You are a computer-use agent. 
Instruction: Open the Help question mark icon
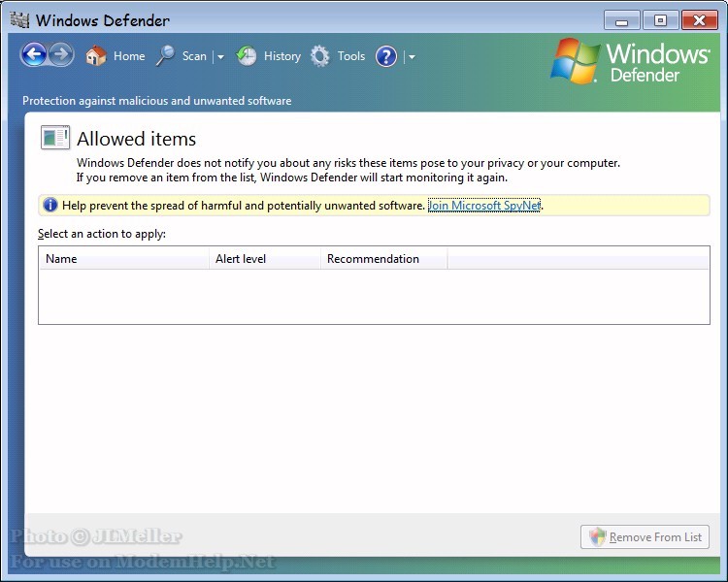[x=386, y=56]
